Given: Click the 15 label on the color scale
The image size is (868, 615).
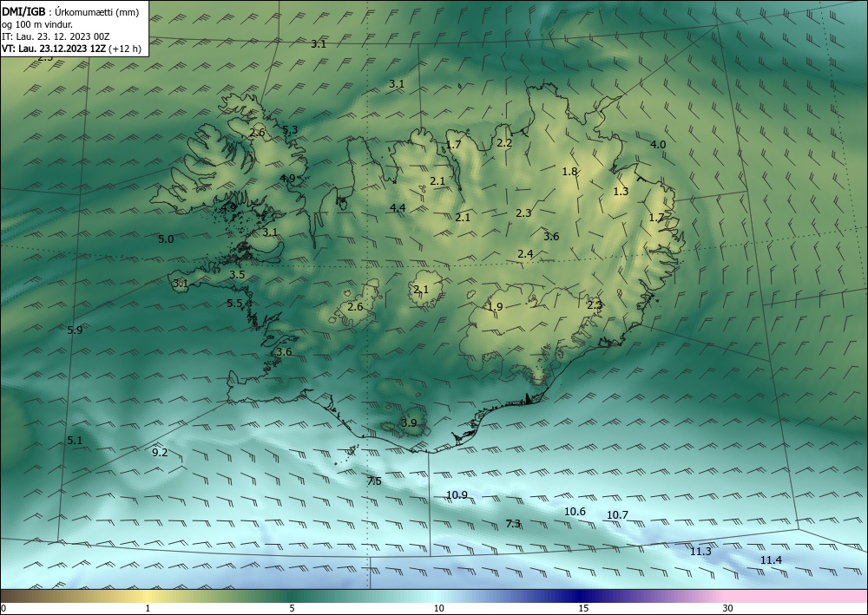Looking at the screenshot, I should tap(583, 608).
